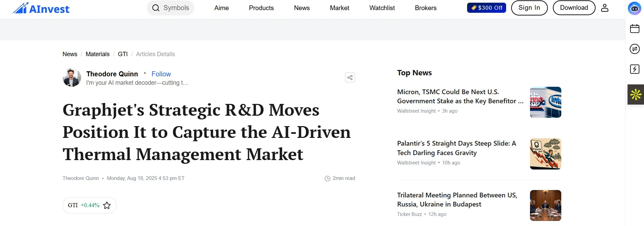
Task: Open the Aime robot assistant icon
Action: (635, 8)
